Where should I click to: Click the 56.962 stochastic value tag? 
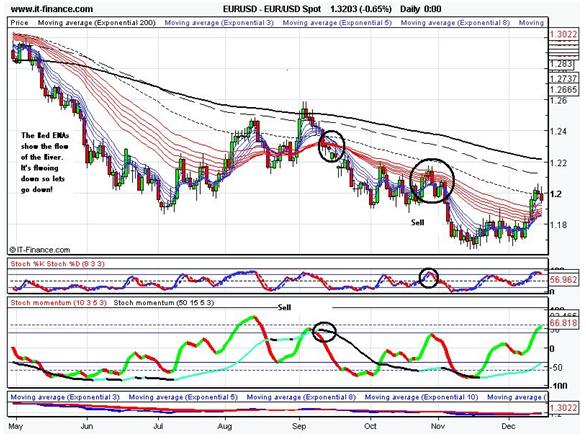pyautogui.click(x=563, y=280)
